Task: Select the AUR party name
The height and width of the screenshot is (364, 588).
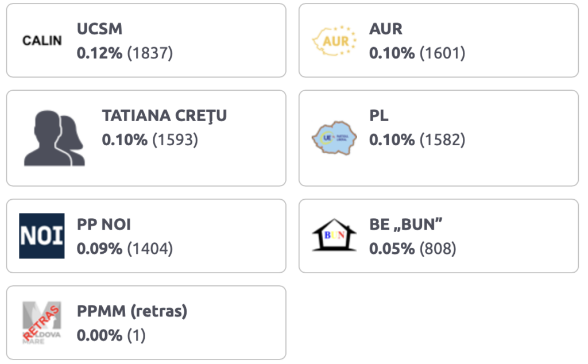Action: [x=385, y=29]
